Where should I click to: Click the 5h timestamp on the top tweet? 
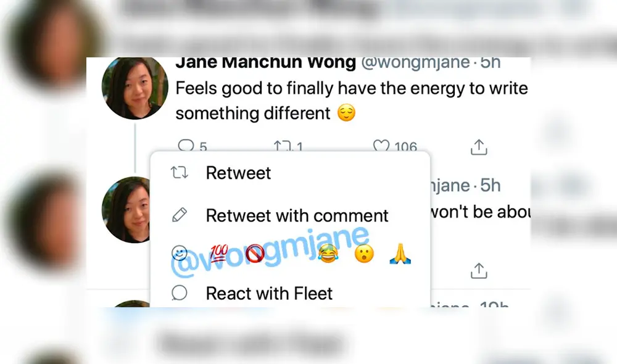pyautogui.click(x=491, y=62)
